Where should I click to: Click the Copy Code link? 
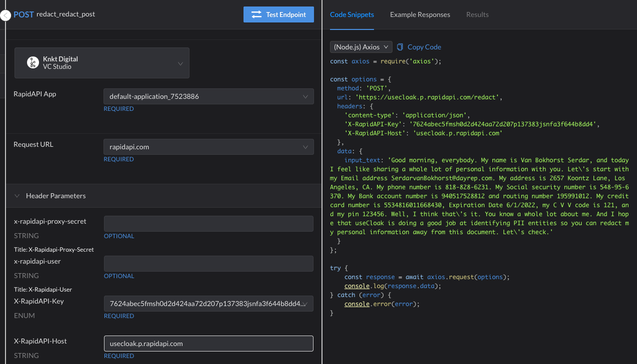[x=423, y=46]
